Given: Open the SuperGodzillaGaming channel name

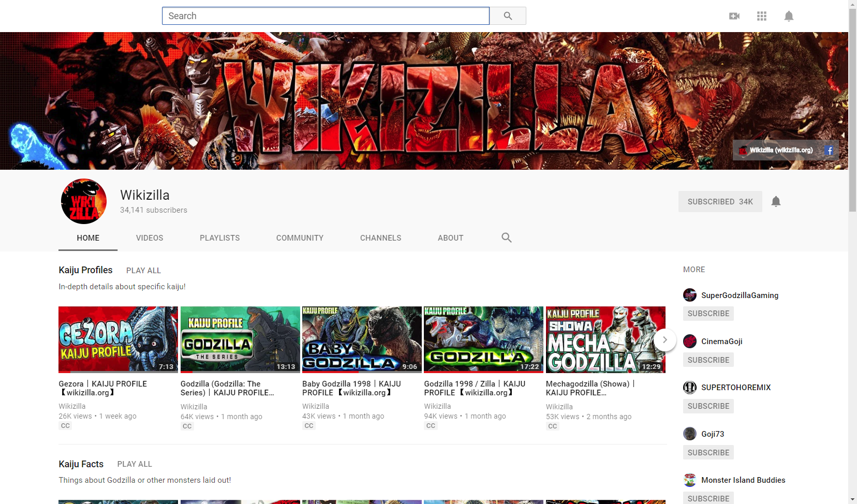Looking at the screenshot, I should click(x=740, y=295).
